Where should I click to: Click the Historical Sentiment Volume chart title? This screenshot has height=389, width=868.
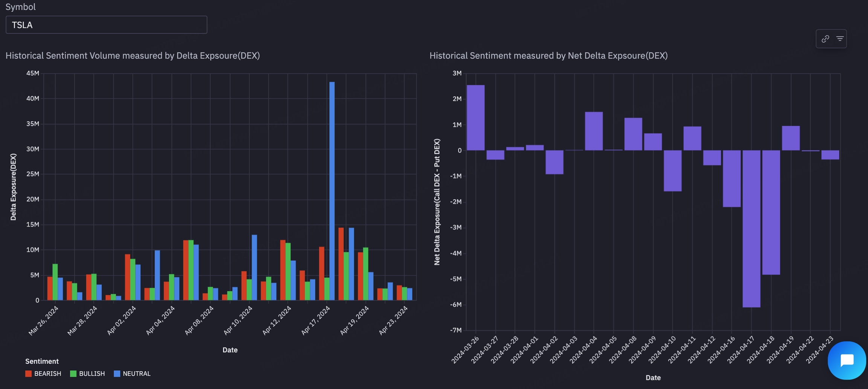tap(133, 56)
